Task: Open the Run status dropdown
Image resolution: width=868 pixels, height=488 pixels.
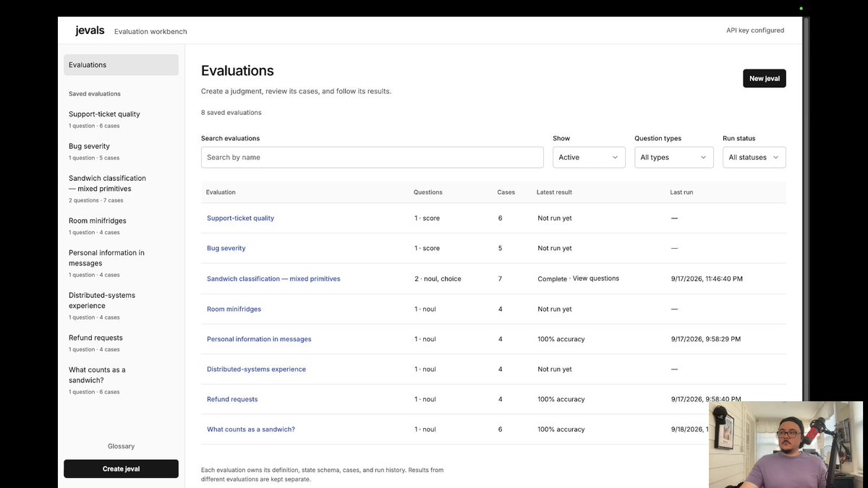Action: 754,158
